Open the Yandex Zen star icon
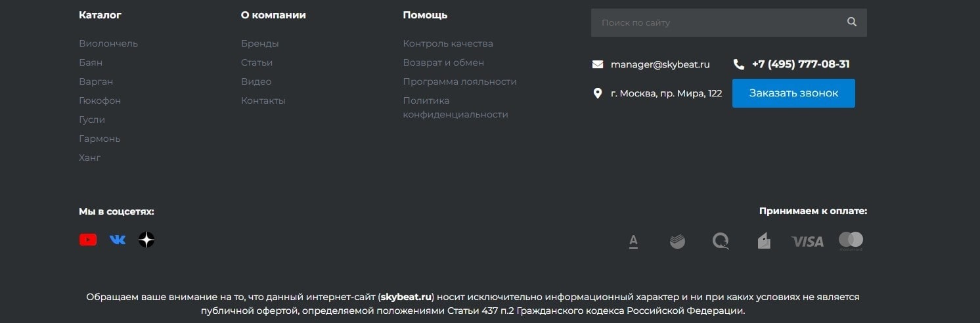Viewport: 980px width, 323px height. (x=146, y=240)
